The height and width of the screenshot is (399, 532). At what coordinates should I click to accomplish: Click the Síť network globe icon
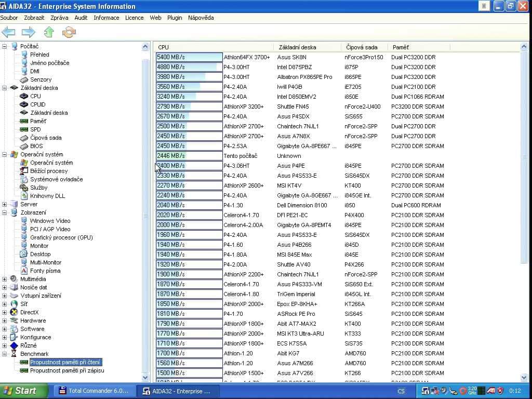click(x=14, y=304)
